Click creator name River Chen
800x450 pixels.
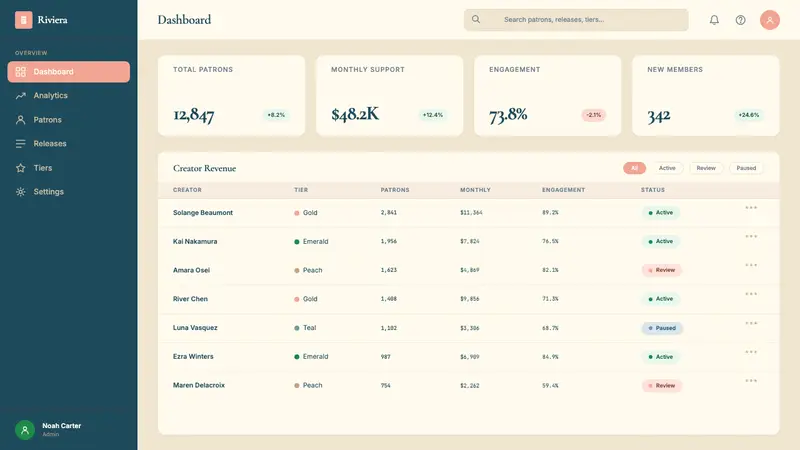[190, 299]
